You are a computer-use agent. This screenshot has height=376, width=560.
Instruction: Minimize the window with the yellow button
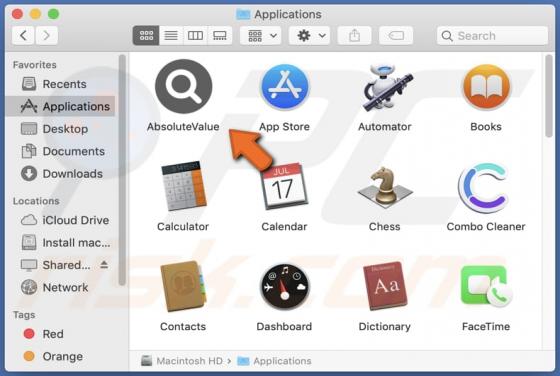pos(35,14)
